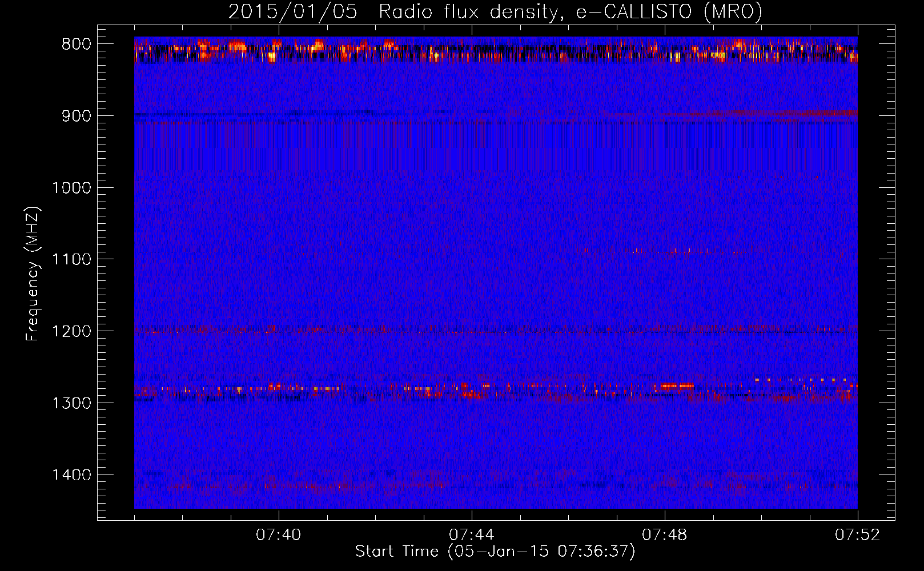
Task: Click the 07:48 time tick label
Action: click(x=665, y=535)
